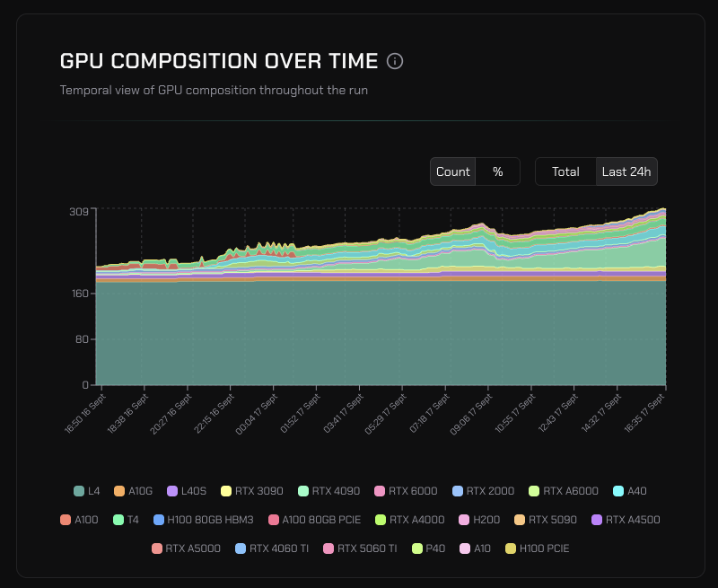
Task: Click the RTX 5090 legend entry
Action: [546, 520]
